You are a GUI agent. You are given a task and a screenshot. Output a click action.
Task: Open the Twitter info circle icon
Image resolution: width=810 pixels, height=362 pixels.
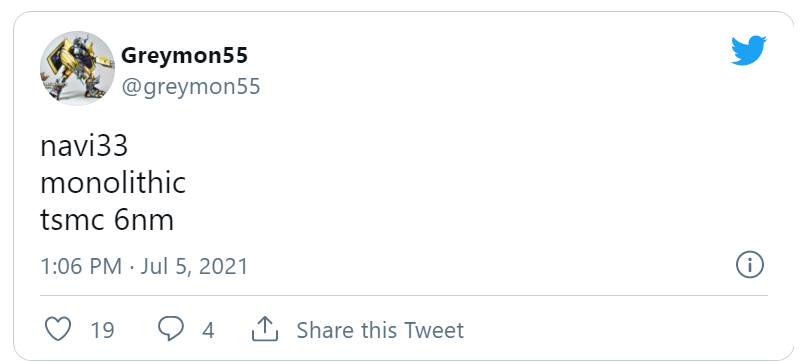749,265
